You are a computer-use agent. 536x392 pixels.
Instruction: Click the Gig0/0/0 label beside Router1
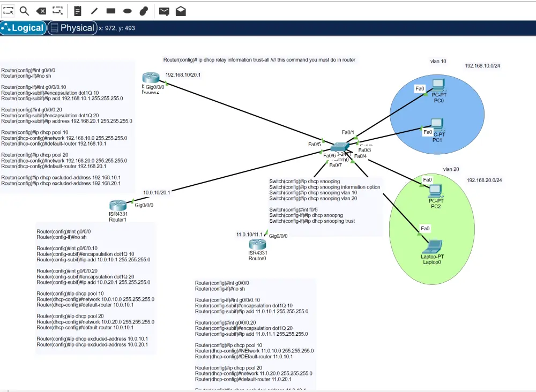[x=144, y=205]
